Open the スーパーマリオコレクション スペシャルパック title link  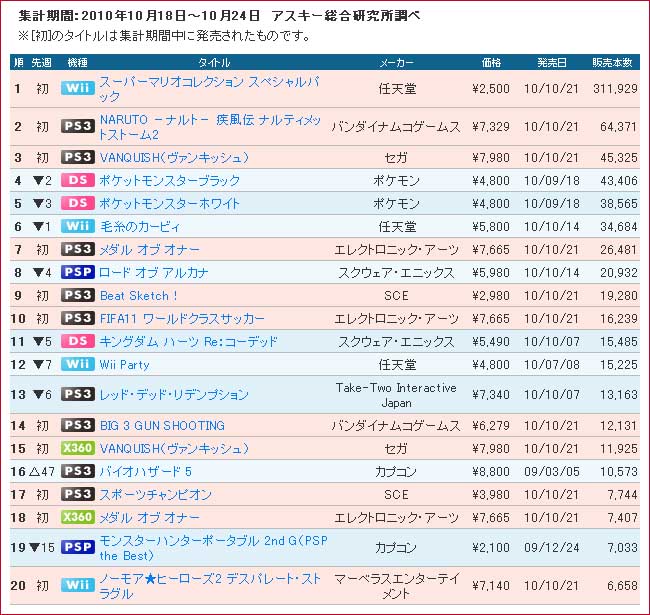[x=209, y=89]
